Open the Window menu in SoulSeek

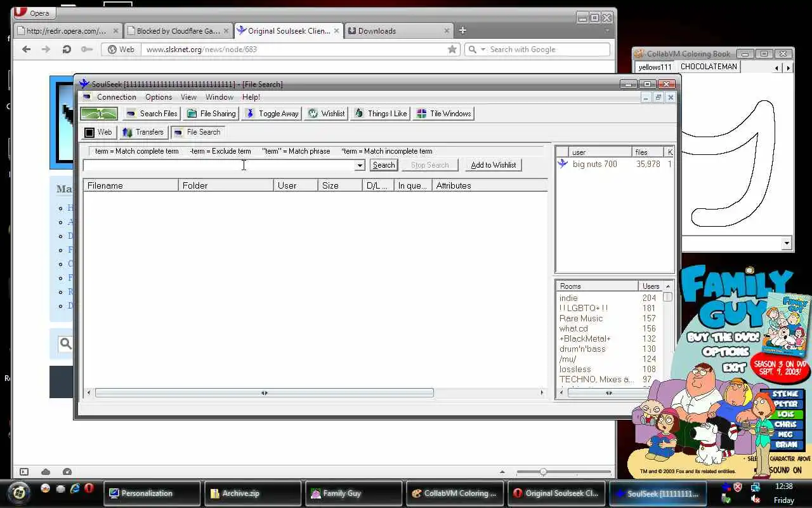pos(219,97)
